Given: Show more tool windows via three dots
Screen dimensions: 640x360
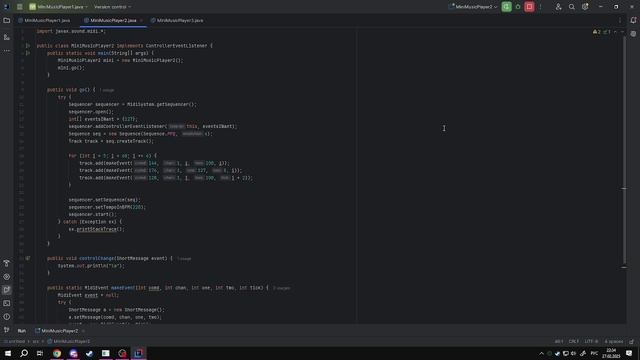Looking at the screenshot, I should 7,51.
